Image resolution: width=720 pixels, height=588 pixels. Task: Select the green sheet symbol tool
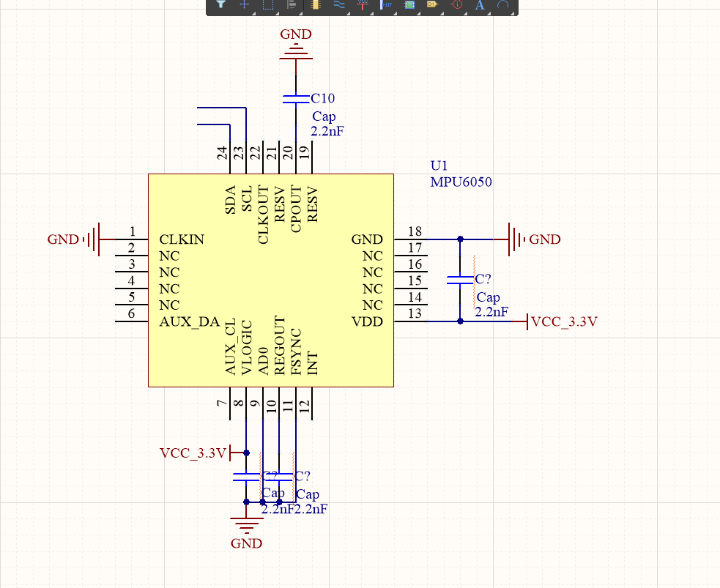(x=409, y=4)
